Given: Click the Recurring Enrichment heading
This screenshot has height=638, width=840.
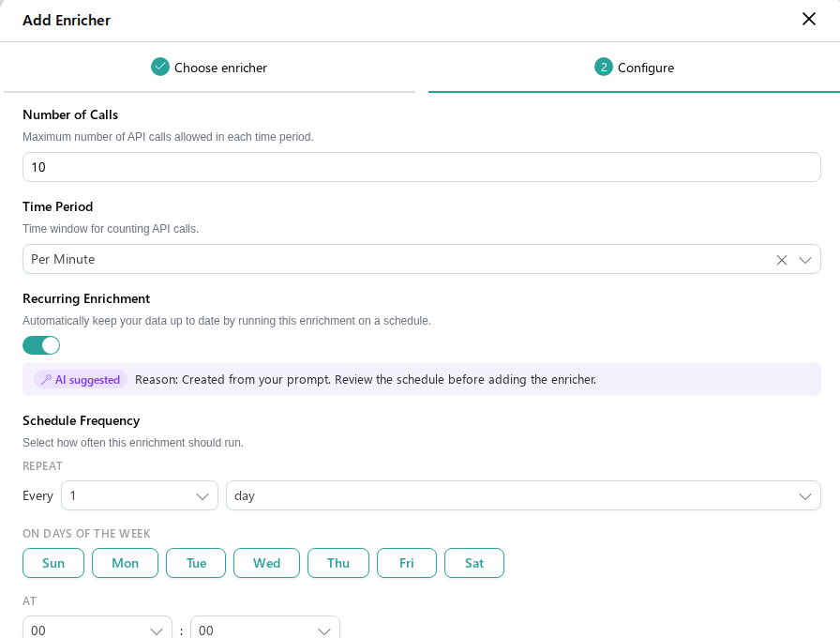Looking at the screenshot, I should (86, 298).
